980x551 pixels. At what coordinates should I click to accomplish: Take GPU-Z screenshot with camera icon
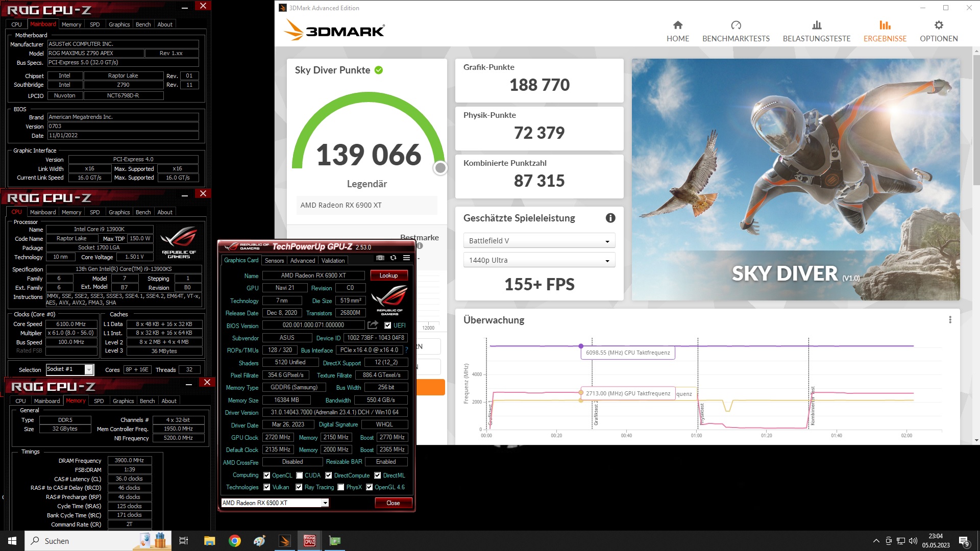click(x=380, y=258)
